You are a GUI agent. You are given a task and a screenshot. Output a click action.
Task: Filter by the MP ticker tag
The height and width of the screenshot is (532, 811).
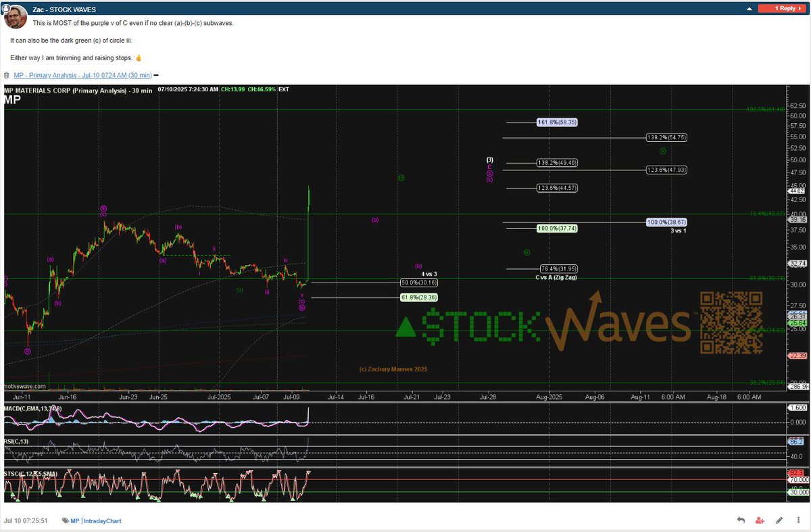[x=75, y=521]
